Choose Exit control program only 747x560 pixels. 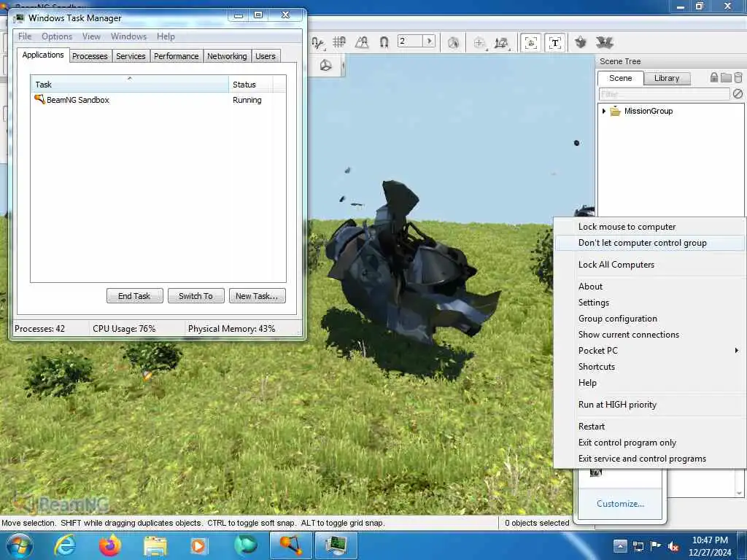pos(650,443)
